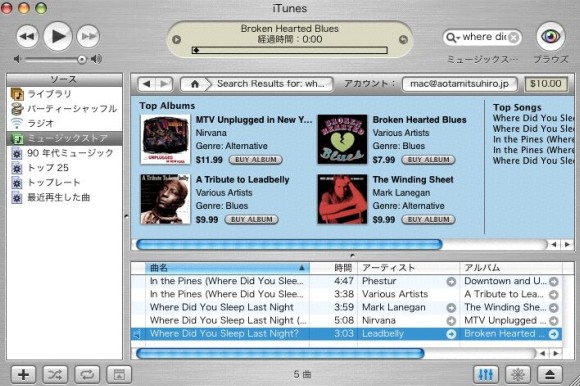580x386 pixels.
Task: Adjust the volume slider knob
Action: 82,59
